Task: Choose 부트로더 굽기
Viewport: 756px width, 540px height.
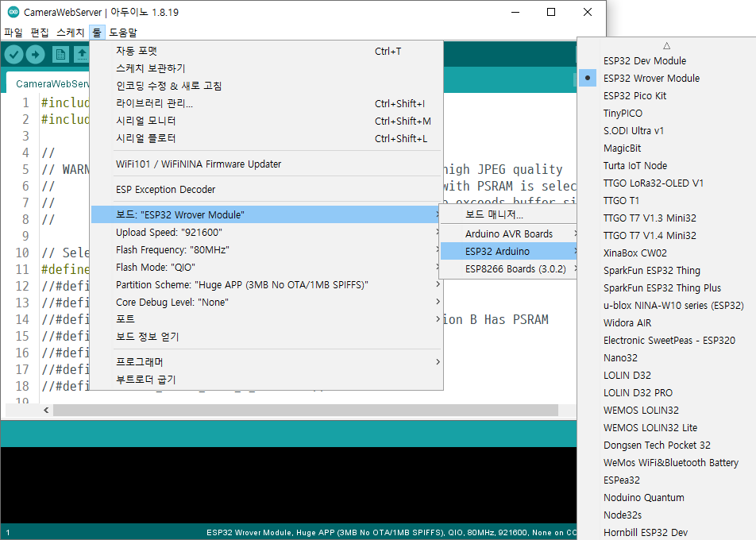Action: (x=267, y=380)
